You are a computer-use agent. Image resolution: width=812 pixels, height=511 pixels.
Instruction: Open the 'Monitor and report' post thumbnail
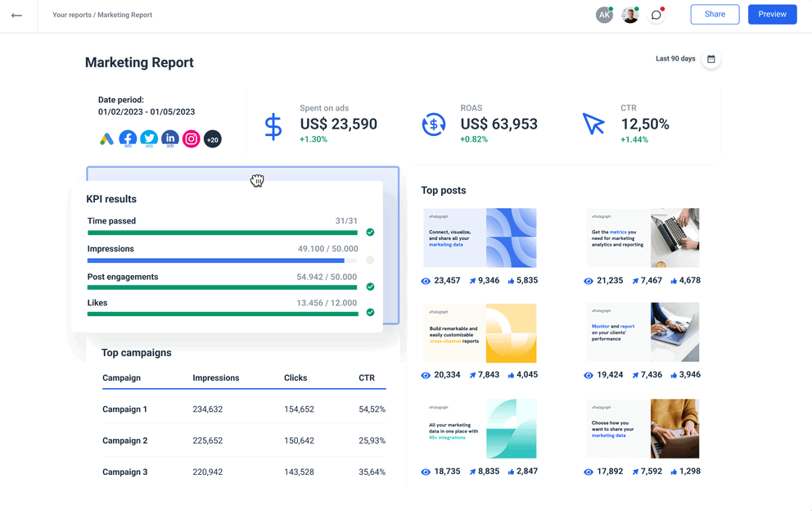click(x=643, y=332)
